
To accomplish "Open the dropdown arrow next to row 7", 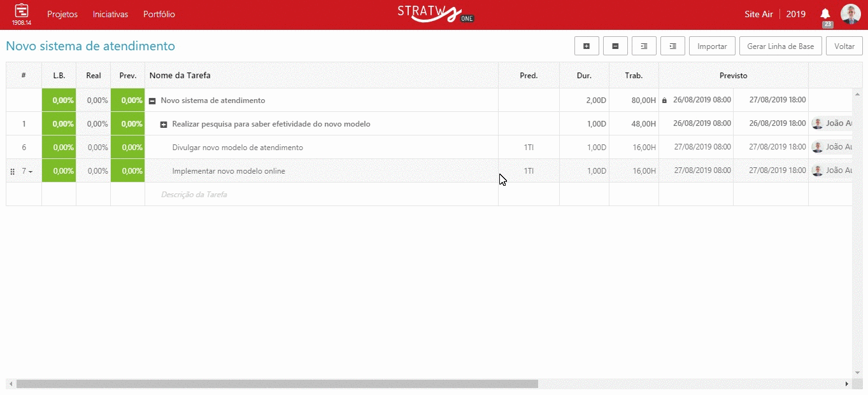I will [31, 172].
